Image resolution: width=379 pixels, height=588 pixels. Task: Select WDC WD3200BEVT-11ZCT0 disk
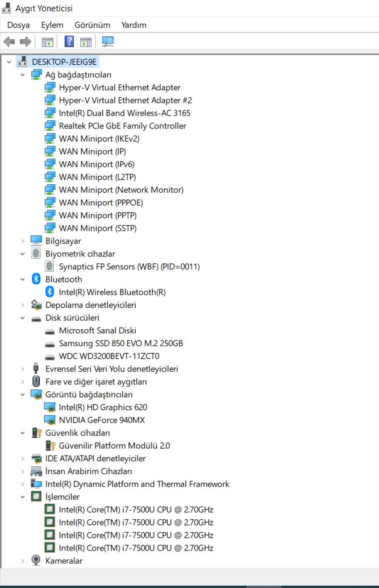coord(109,356)
